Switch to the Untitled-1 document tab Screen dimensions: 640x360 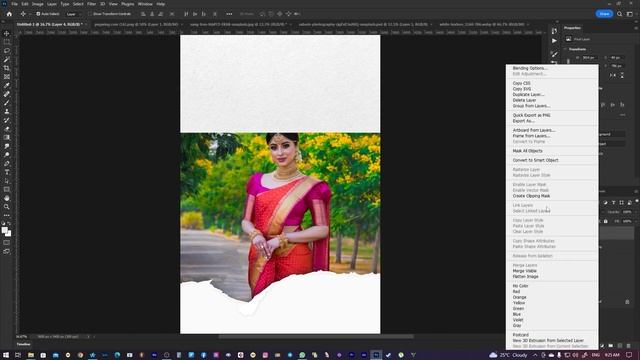49,24
